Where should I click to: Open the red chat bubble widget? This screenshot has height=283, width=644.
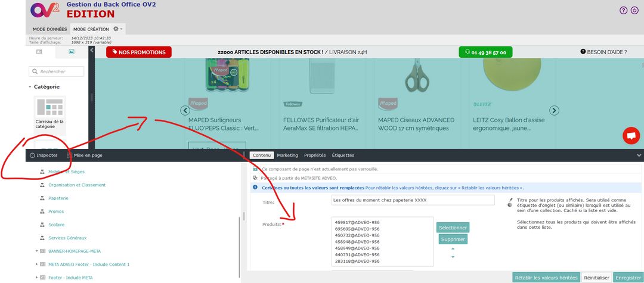[631, 136]
